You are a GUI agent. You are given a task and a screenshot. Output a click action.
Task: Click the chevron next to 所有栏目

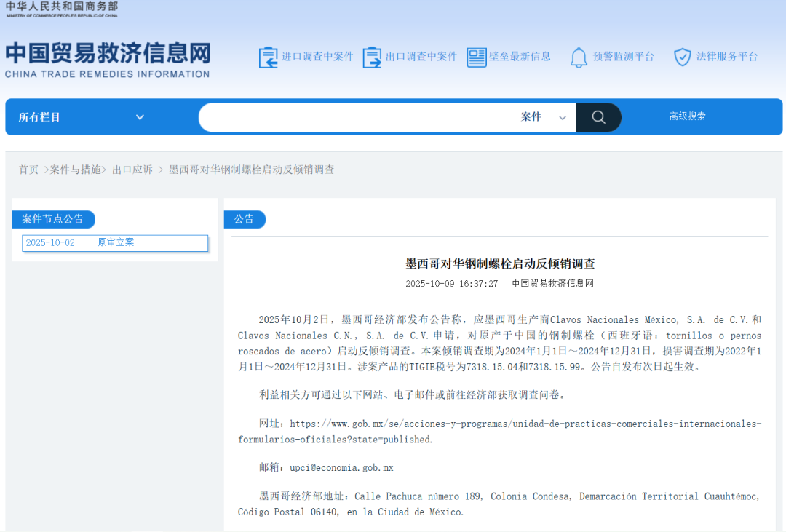(140, 117)
